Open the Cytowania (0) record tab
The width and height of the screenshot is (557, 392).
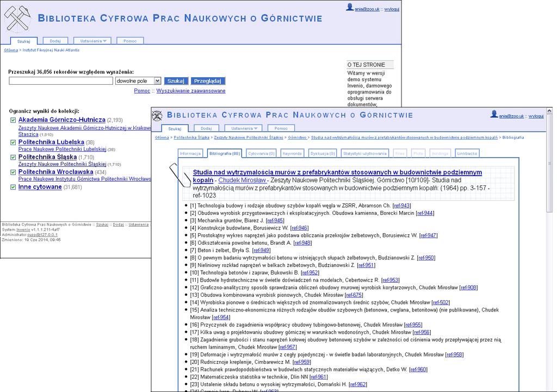click(x=261, y=153)
